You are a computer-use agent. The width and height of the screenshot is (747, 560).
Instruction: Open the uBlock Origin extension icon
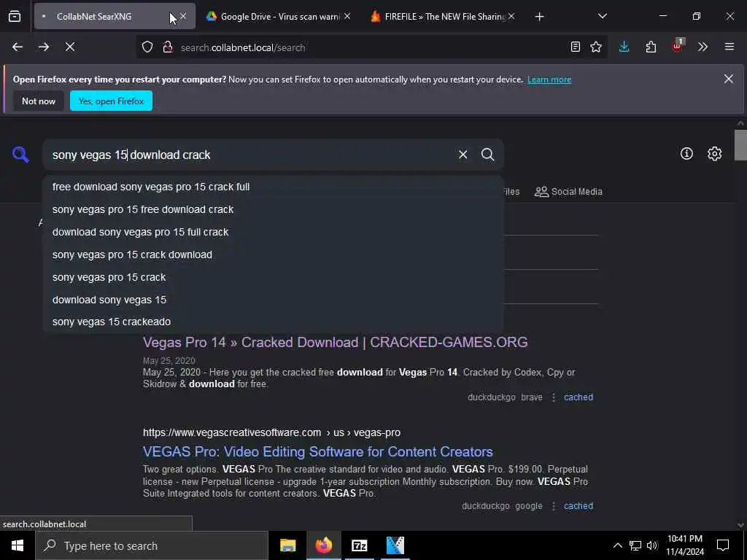[678, 46]
